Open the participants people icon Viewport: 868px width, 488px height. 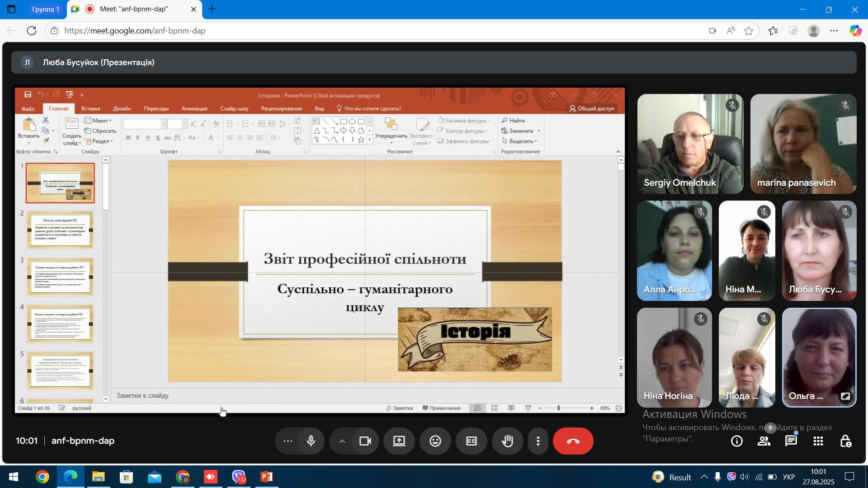(764, 441)
